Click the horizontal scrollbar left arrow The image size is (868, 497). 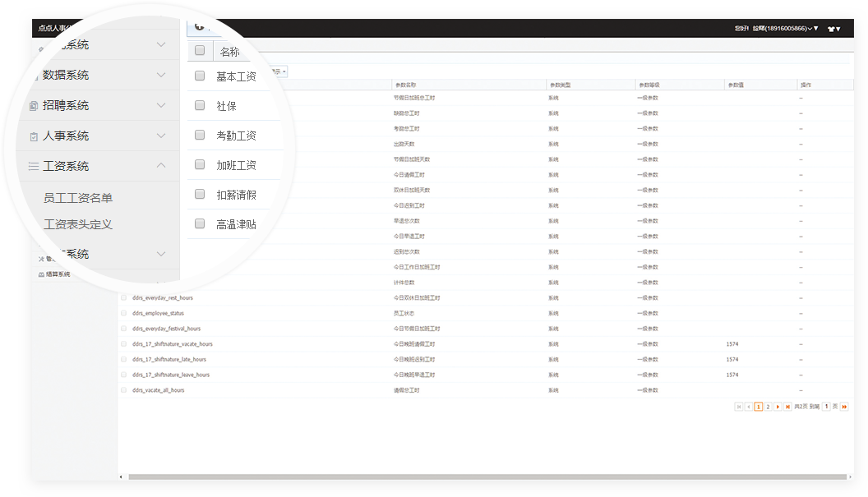pos(121,476)
